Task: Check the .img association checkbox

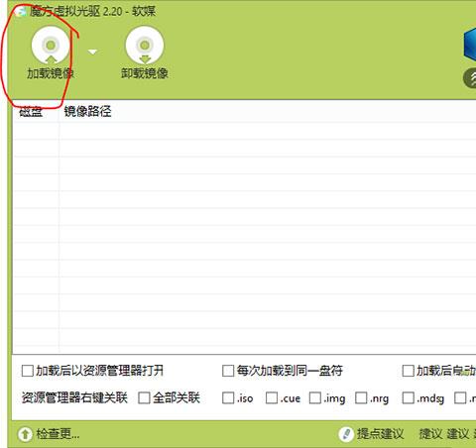Action: pos(315,397)
